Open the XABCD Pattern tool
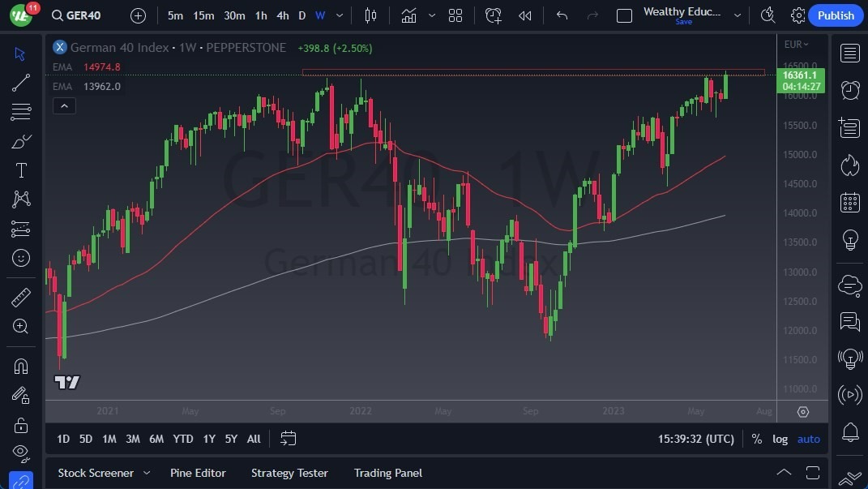This screenshot has width=868, height=489. (x=20, y=199)
